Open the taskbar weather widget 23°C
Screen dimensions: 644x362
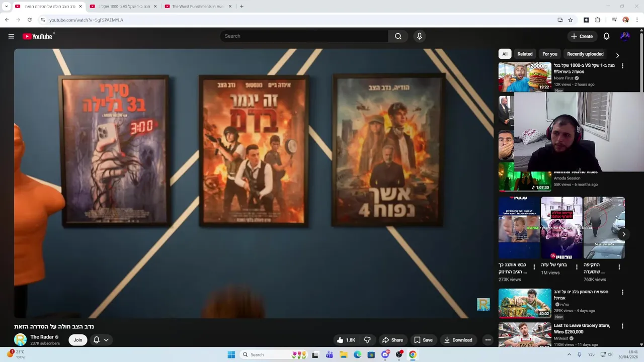[x=15, y=354]
